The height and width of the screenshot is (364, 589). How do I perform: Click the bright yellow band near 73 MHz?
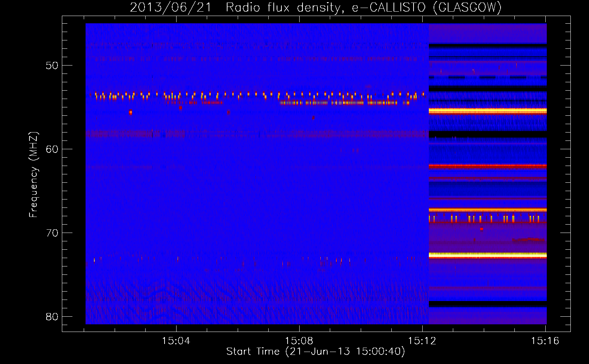(488, 255)
